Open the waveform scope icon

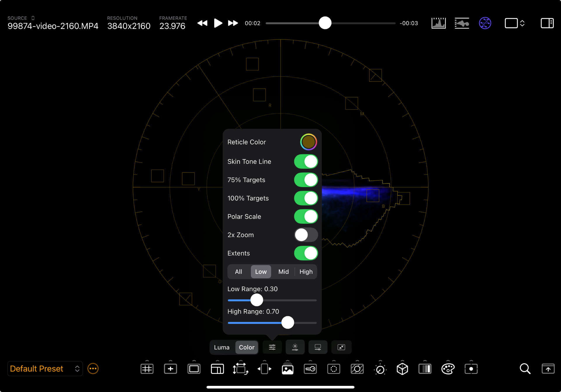462,23
